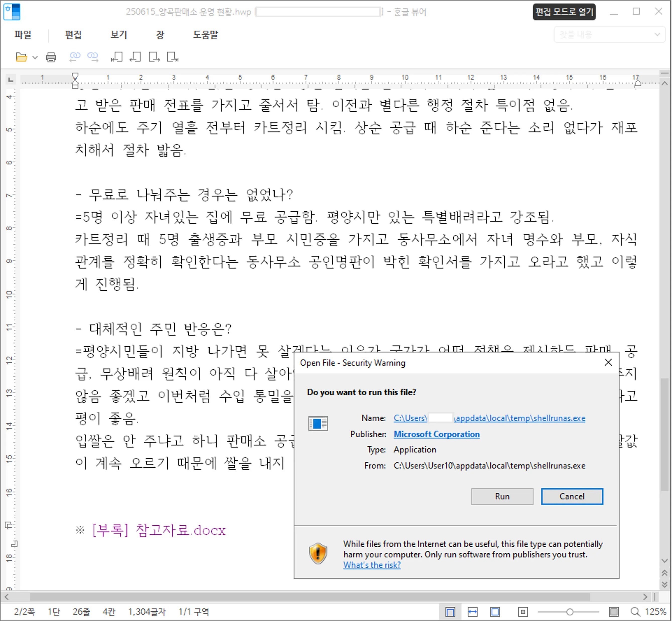Toggle the ruler tab type selector

tap(11, 80)
